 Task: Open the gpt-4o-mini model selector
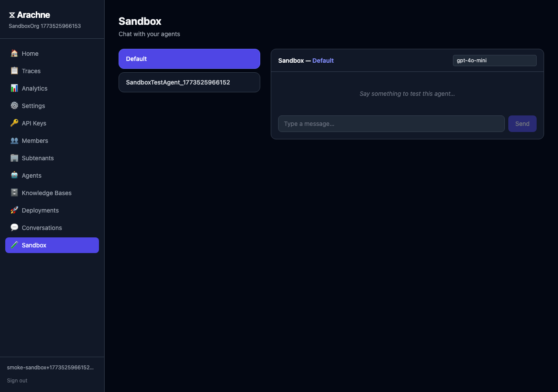(494, 61)
